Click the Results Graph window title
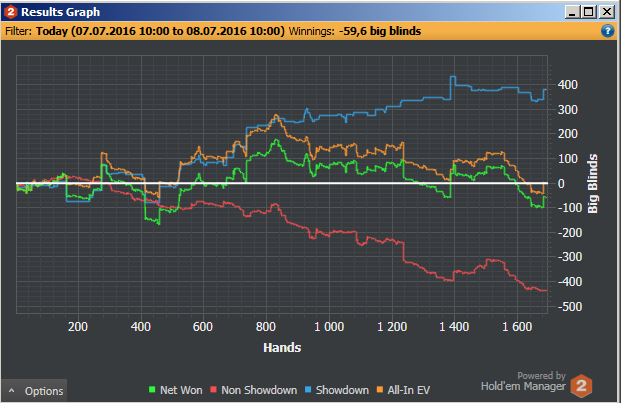 pos(61,12)
